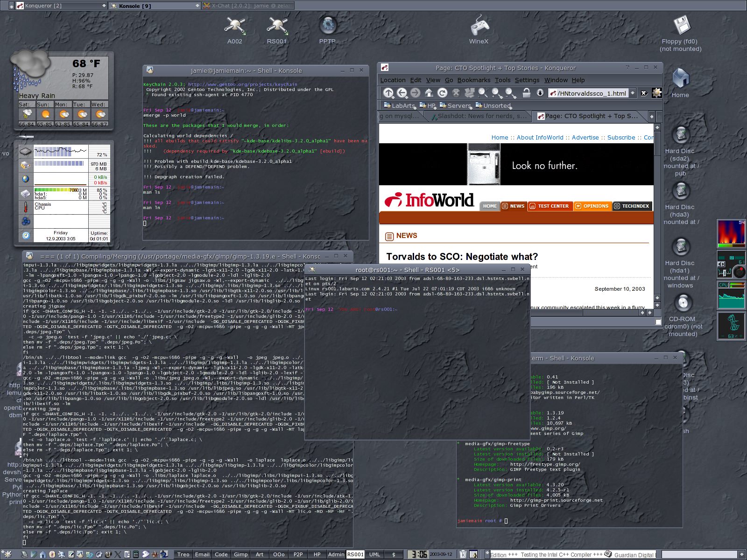The image size is (747, 560).
Task: Open Hard Disc hda3 desktop icon
Action: click(681, 203)
